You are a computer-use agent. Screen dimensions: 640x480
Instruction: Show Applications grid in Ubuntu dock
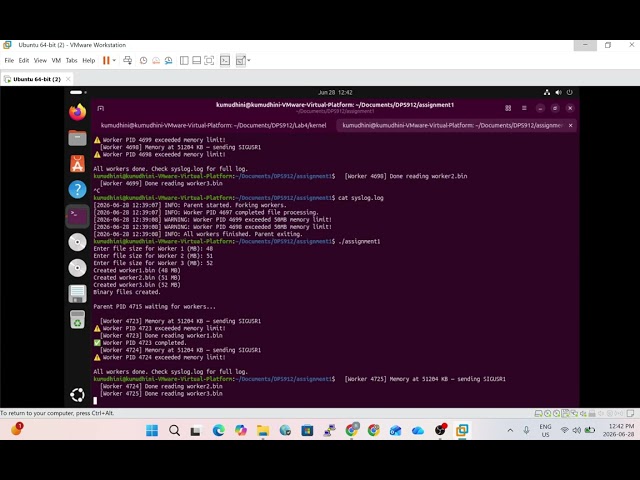point(78,395)
